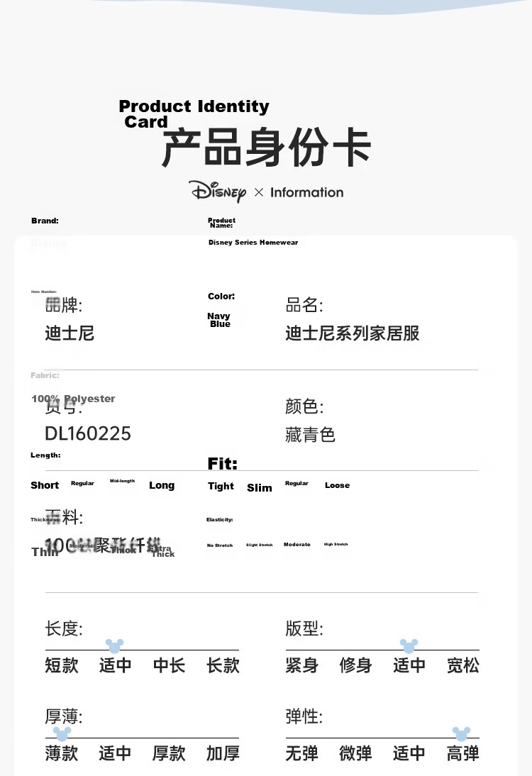Screen dimensions: 532x776
Task: Click the 产品身份卡 heading
Action: [266, 148]
